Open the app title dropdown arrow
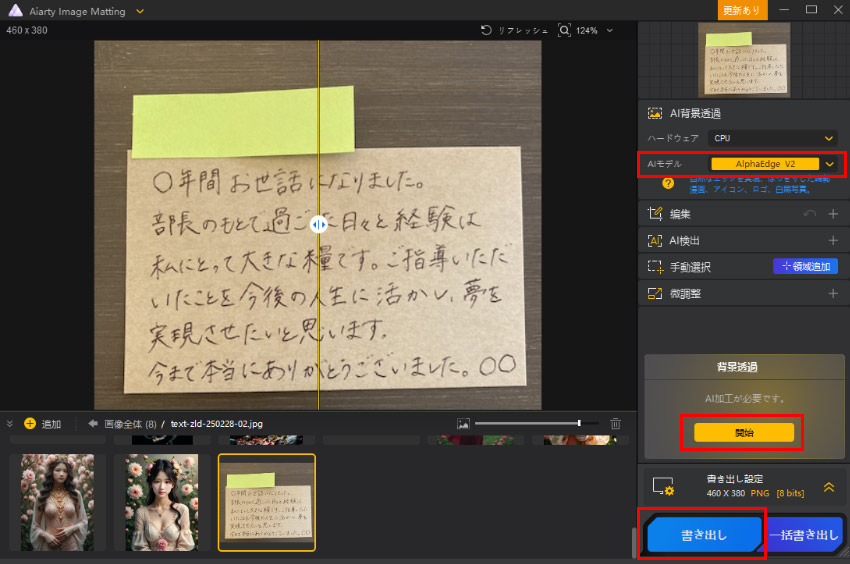The height and width of the screenshot is (564, 850). point(140,11)
